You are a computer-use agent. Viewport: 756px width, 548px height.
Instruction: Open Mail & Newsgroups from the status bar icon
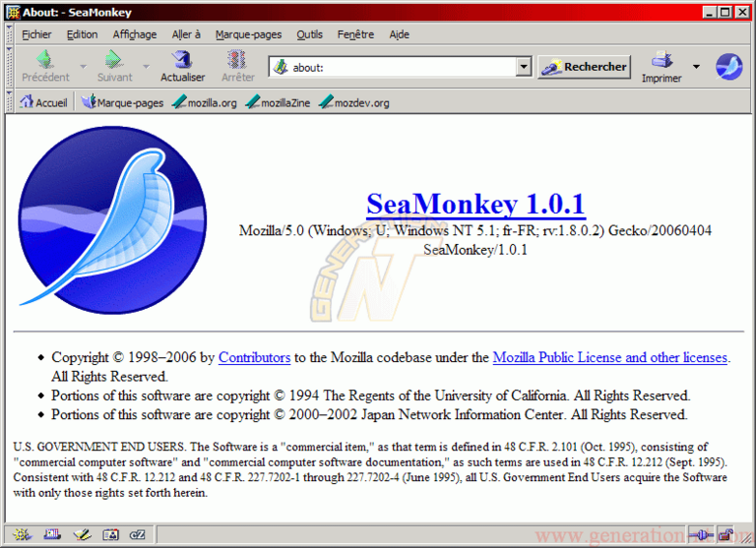click(52, 534)
